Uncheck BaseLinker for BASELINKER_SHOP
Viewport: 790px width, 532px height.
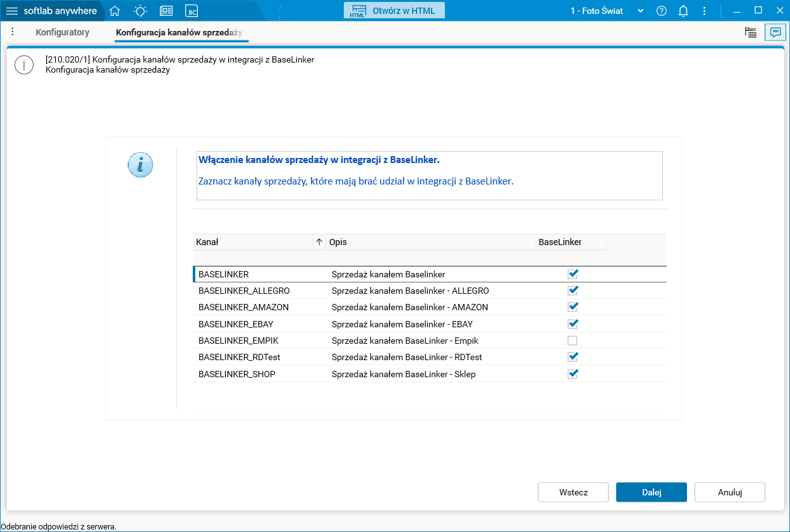pos(573,373)
